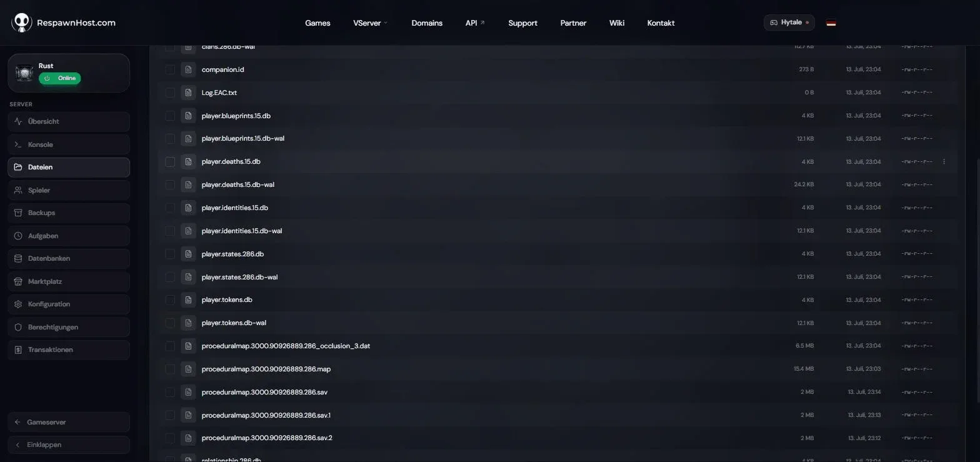
Task: Click the date 13. Juli, 23:12 entry
Action: (x=864, y=438)
